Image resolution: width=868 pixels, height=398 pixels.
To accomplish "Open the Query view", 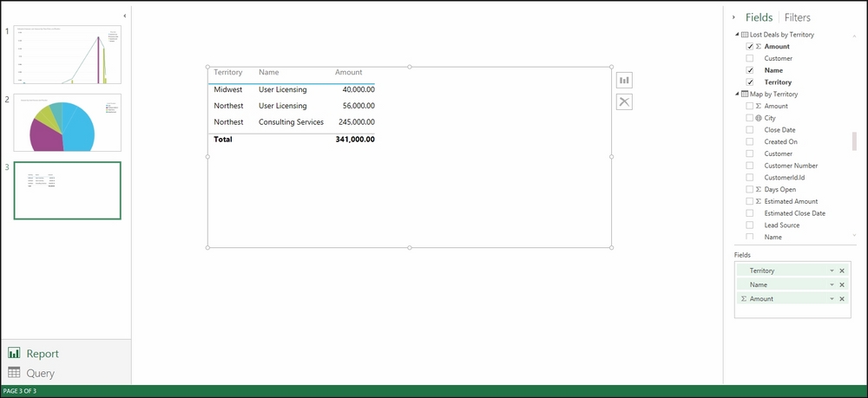I will 41,373.
